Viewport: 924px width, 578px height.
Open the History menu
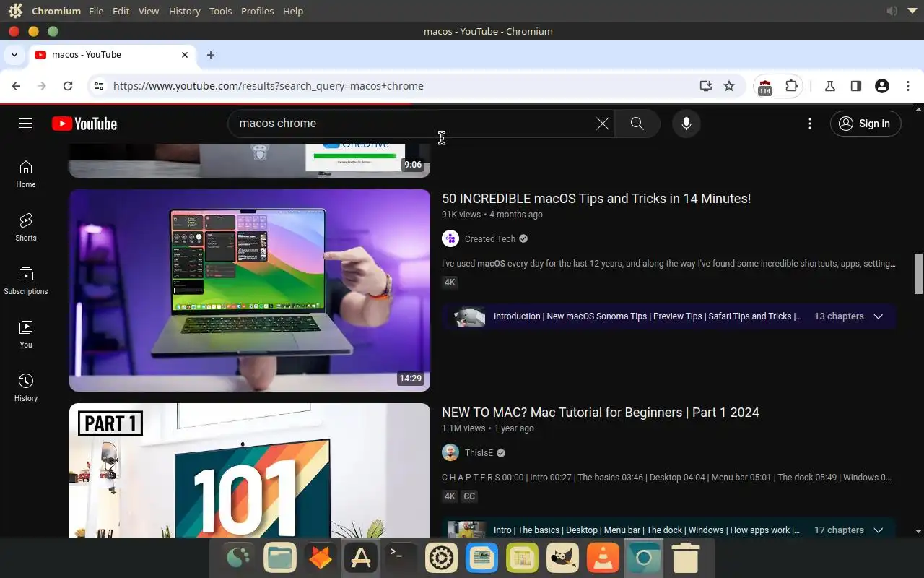[184, 11]
